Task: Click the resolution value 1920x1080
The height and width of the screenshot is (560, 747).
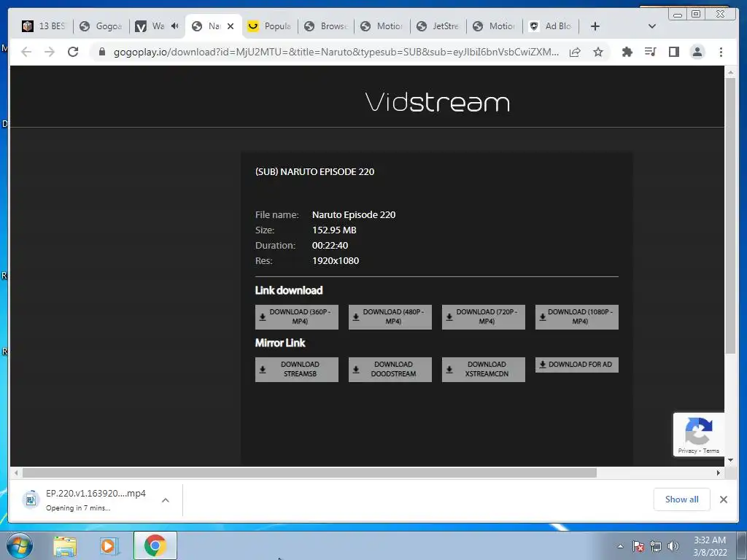Action: pos(336,260)
